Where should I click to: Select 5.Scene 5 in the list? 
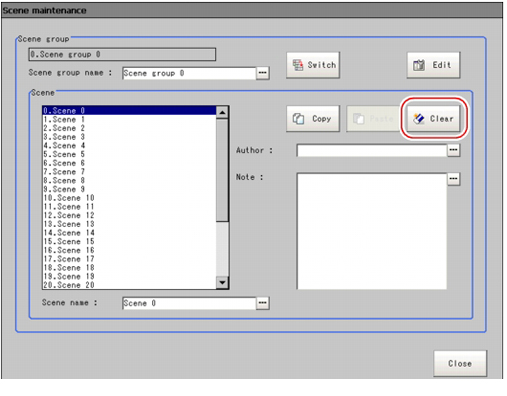(129, 154)
